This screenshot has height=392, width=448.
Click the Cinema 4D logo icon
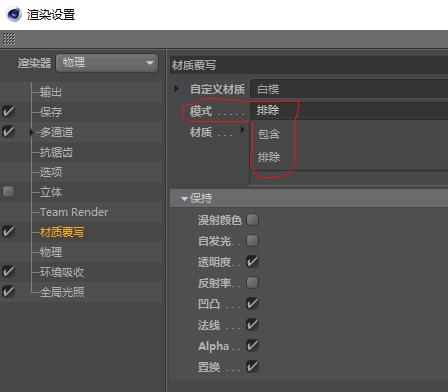point(14,14)
